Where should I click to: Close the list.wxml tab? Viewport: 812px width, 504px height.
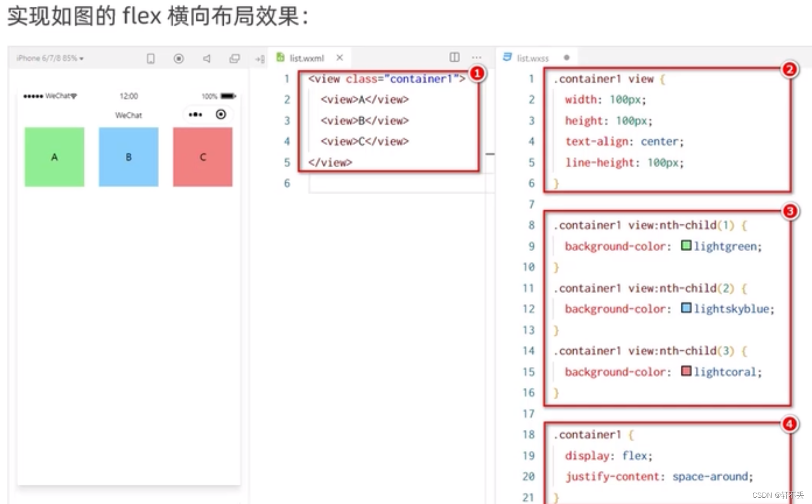coord(339,57)
